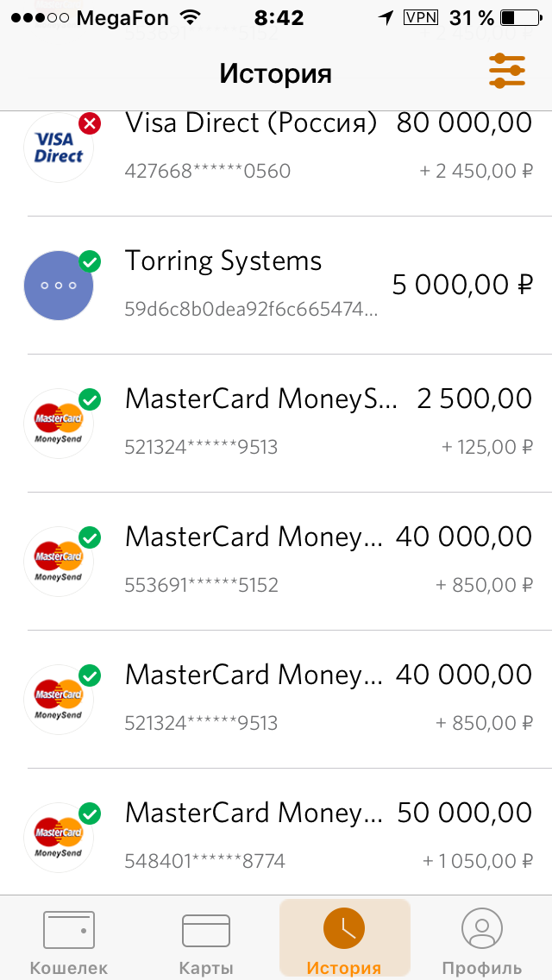Open the history filter settings icon
This screenshot has width=552, height=980.
(507, 71)
